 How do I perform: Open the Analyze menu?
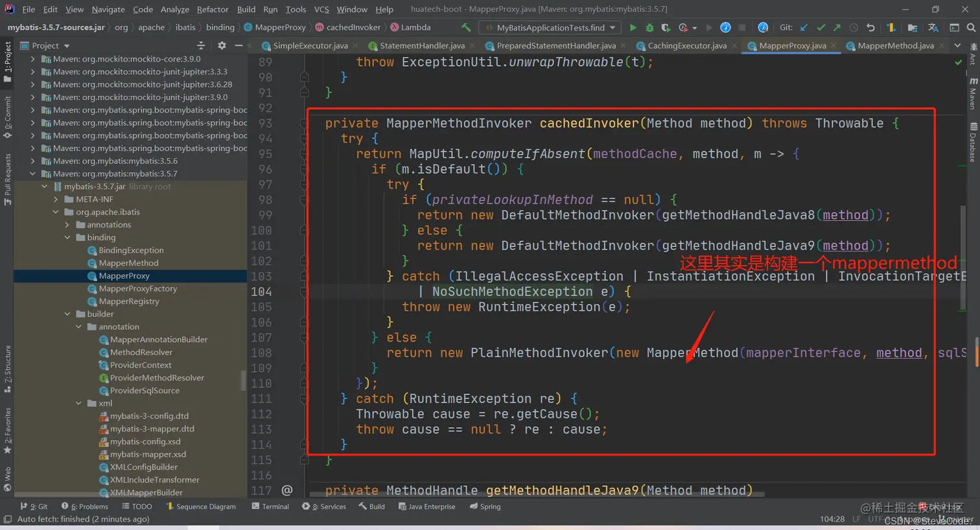175,9
